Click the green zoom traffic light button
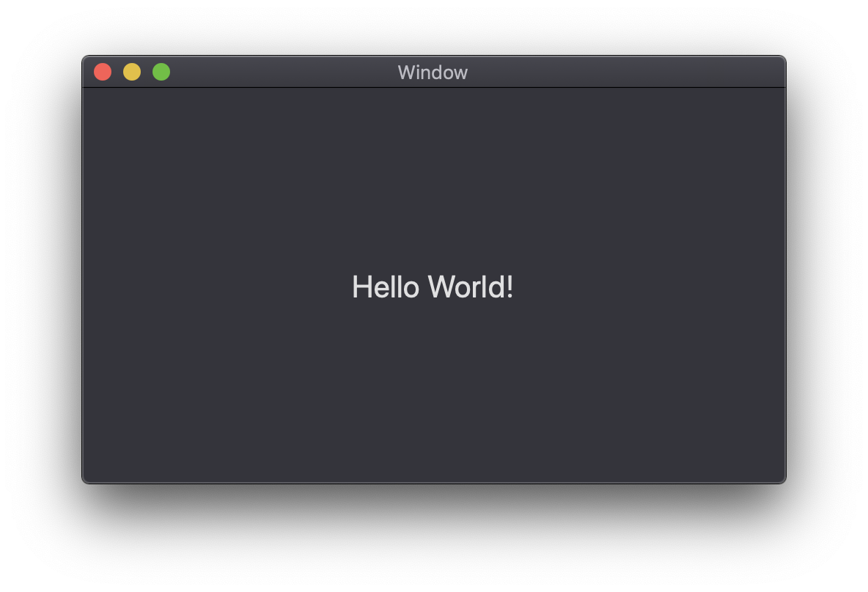This screenshot has height=592, width=868. point(161,72)
